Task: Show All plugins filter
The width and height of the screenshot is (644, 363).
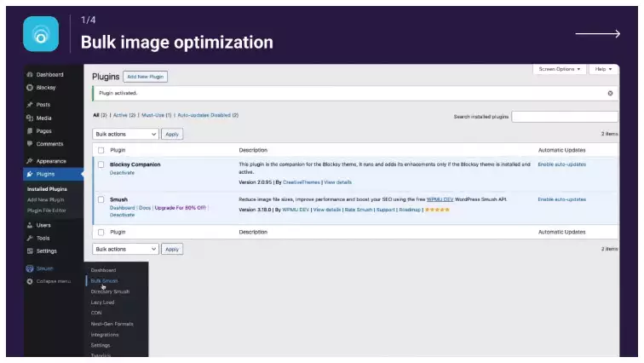Action: coord(100,115)
